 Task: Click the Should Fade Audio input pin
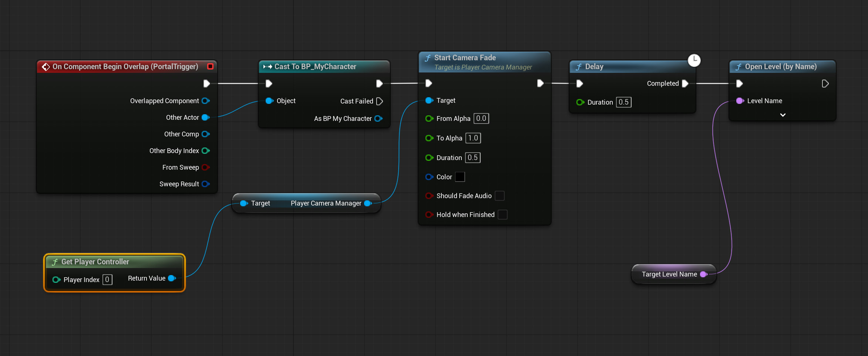tap(429, 196)
